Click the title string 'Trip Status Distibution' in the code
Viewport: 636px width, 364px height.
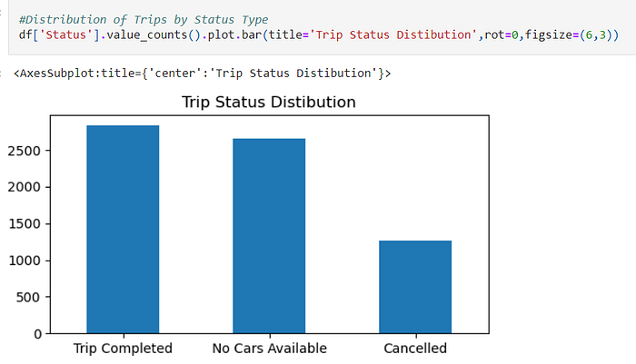point(393,34)
